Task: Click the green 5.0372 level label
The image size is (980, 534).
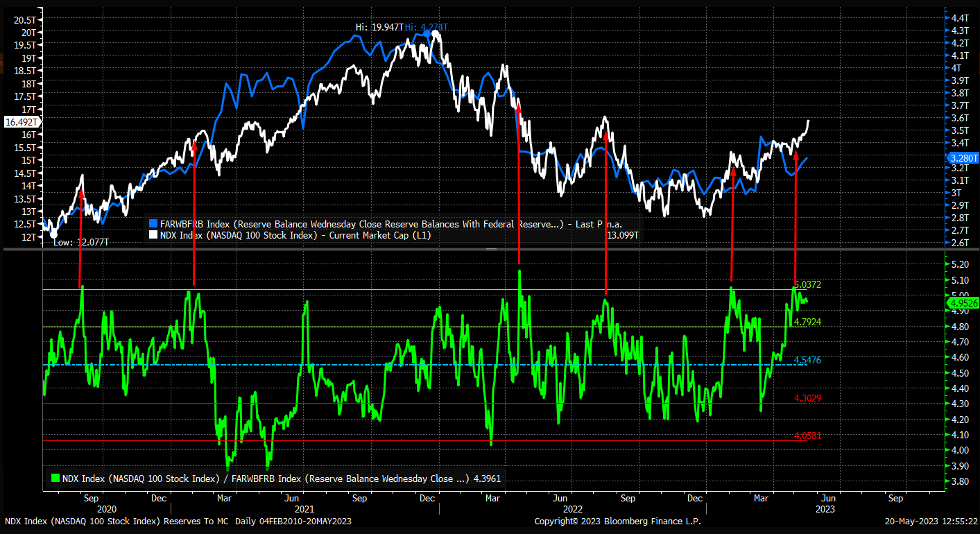Action: 807,284
